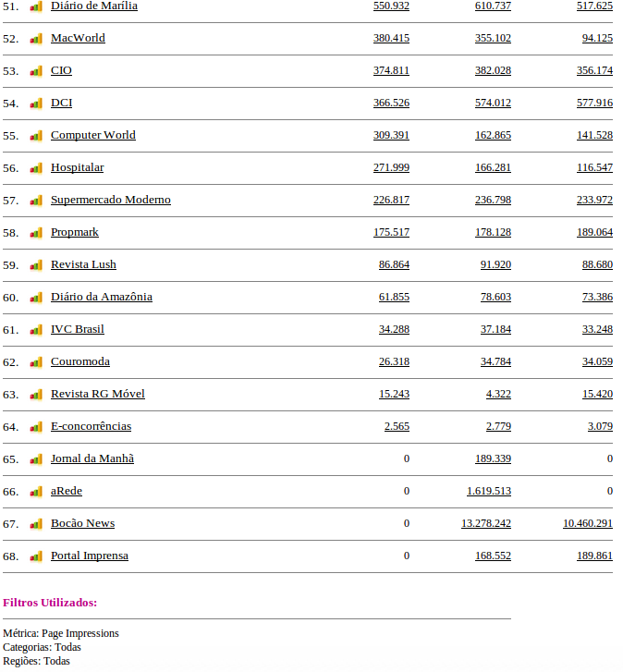This screenshot has height=672, width=623.
Task: Open chart icon next to Propmark
Action: click(x=36, y=233)
